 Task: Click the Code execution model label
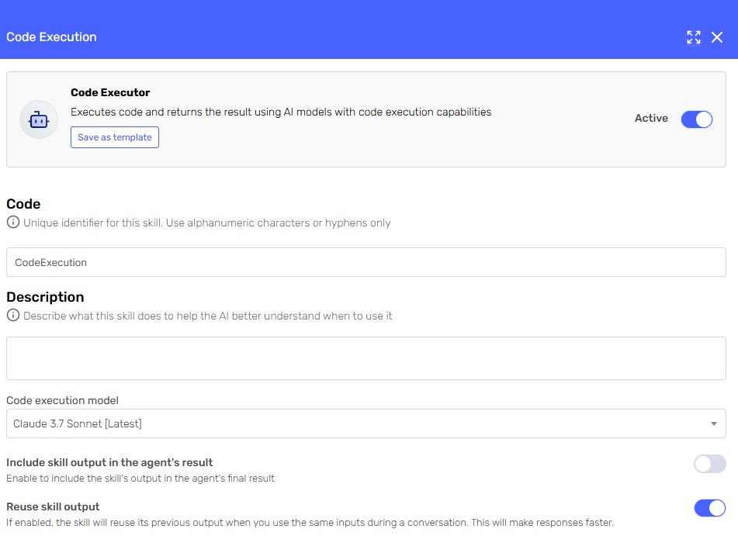62,400
